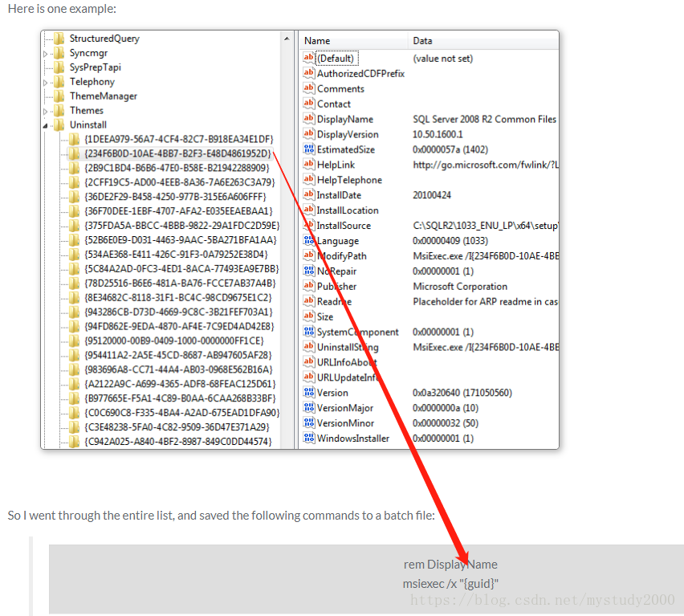Click the DisplayName string value icon

tap(309, 119)
